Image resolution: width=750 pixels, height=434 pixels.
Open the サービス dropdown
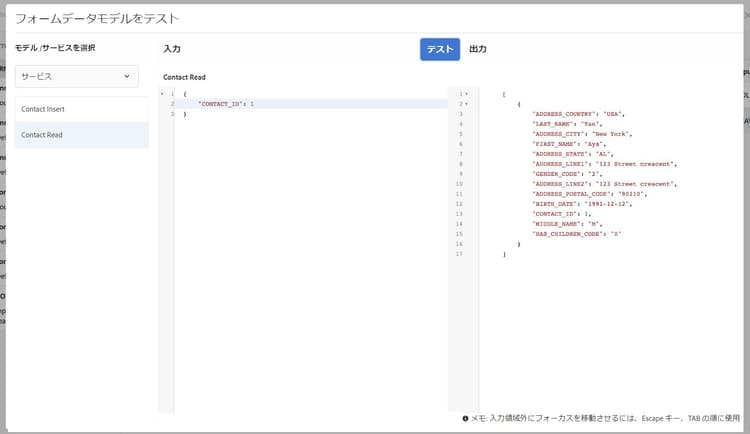(x=77, y=76)
